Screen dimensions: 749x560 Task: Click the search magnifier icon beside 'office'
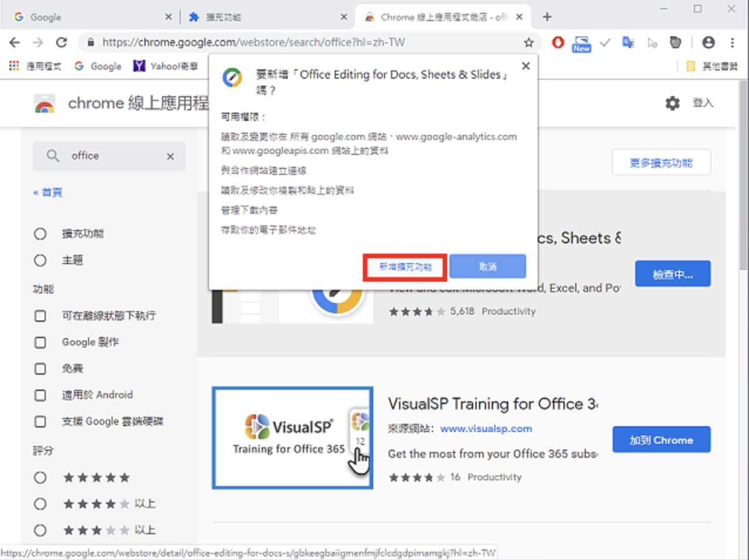click(53, 156)
